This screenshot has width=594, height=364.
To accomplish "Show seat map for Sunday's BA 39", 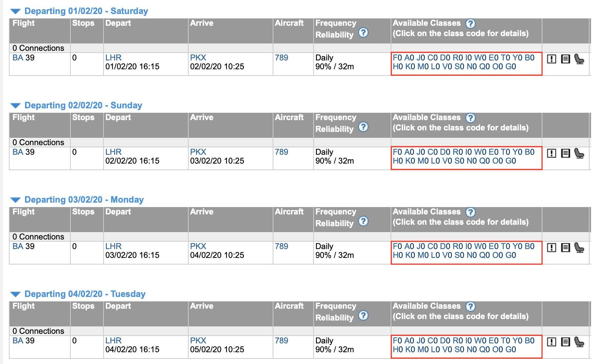I will click(579, 153).
